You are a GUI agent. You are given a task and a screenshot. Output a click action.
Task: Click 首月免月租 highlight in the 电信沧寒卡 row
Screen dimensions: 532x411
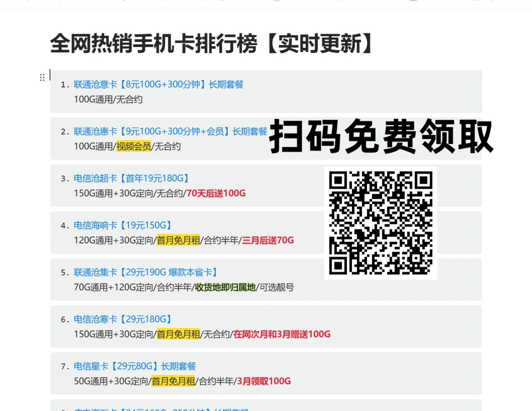point(178,334)
